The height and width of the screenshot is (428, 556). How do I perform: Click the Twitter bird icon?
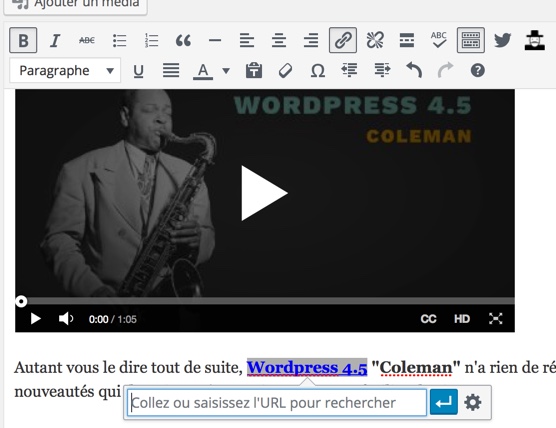pos(502,40)
